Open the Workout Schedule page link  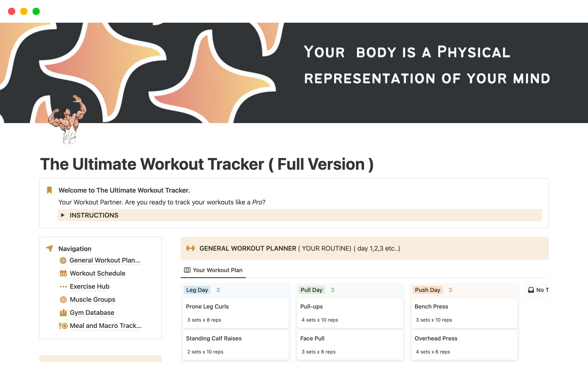pyautogui.click(x=97, y=273)
